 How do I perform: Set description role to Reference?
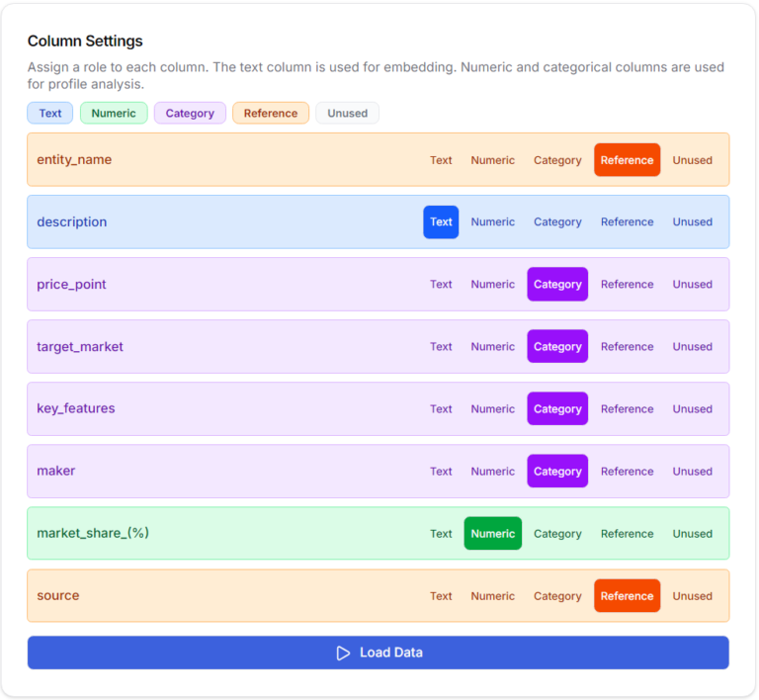coord(627,221)
